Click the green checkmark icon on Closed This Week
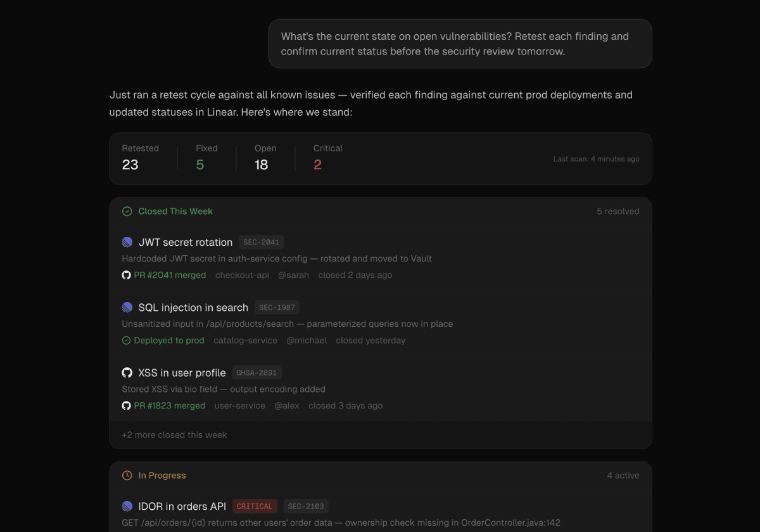760x532 pixels. pyautogui.click(x=127, y=211)
